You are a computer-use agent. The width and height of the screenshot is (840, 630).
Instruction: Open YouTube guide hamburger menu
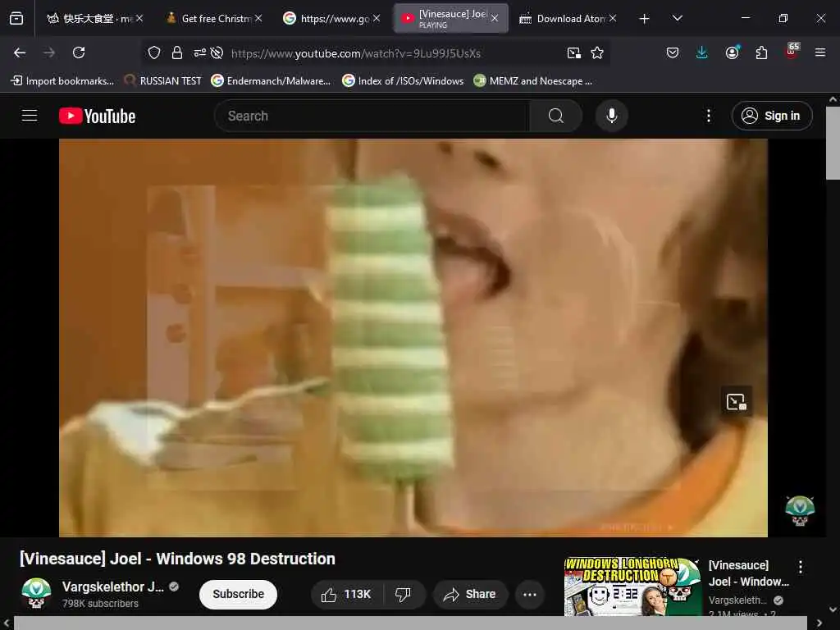(30, 116)
